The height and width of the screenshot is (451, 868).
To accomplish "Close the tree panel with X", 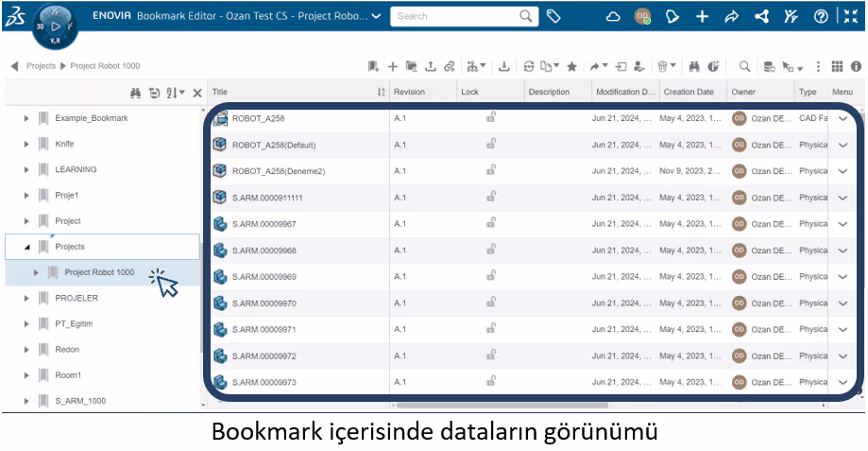I will click(197, 93).
